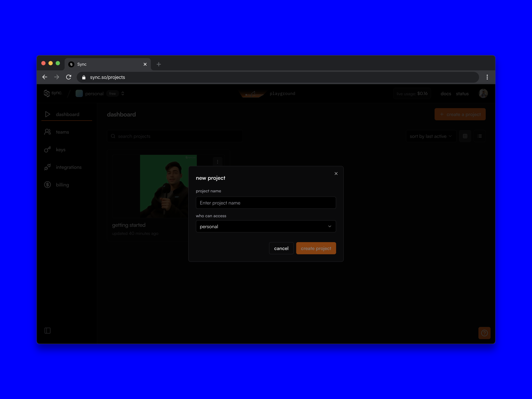The width and height of the screenshot is (532, 399).
Task: Open the billing section in the sidebar
Action: click(63, 184)
